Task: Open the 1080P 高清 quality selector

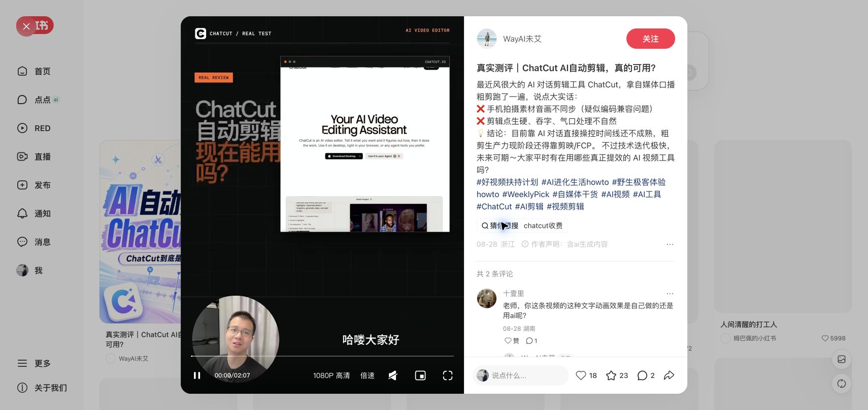Action: click(x=331, y=375)
